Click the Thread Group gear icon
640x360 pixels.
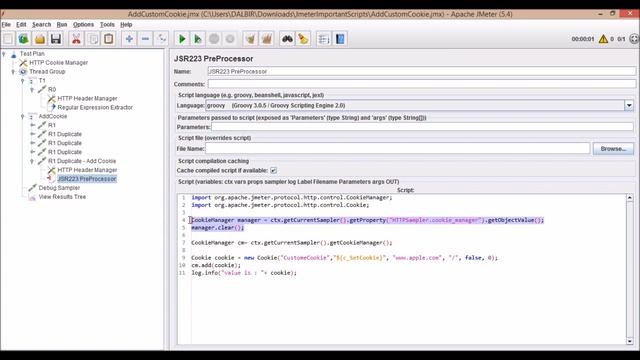point(23,71)
